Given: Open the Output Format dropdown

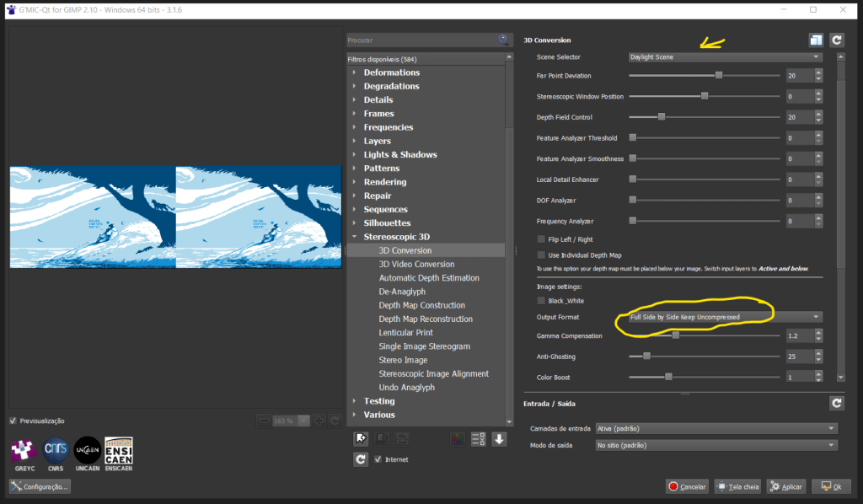Looking at the screenshot, I should [723, 315].
